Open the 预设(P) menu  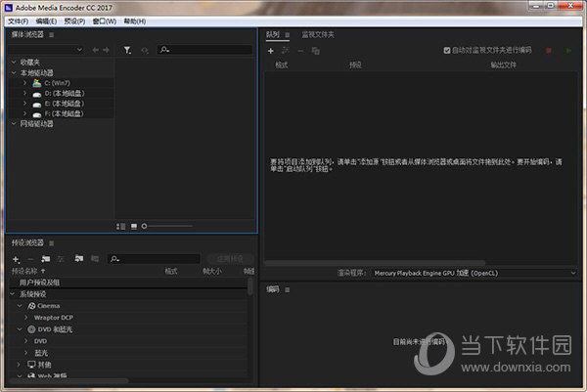click(x=74, y=22)
